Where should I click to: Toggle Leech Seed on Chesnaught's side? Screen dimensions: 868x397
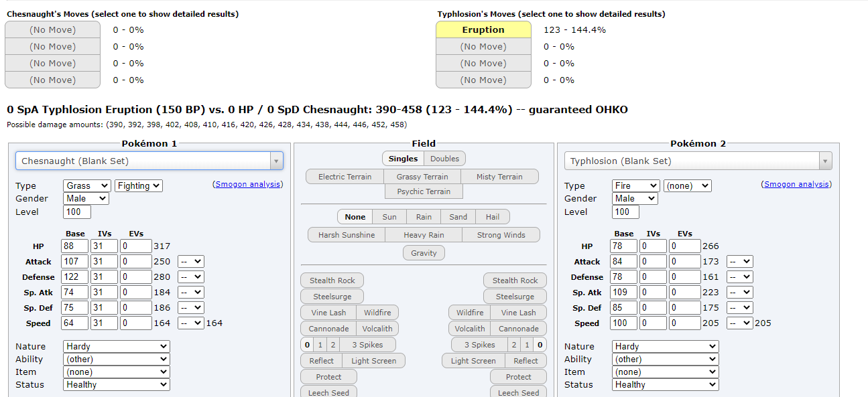(328, 392)
